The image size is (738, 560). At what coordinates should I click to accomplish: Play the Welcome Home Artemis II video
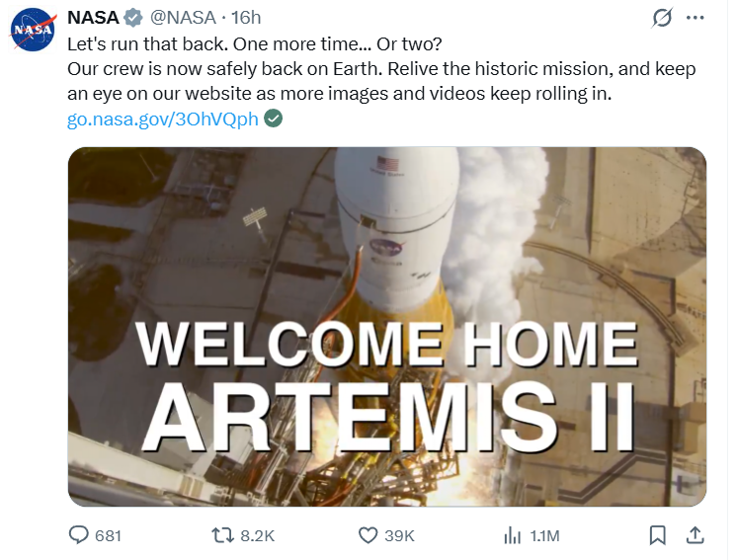pyautogui.click(x=387, y=327)
